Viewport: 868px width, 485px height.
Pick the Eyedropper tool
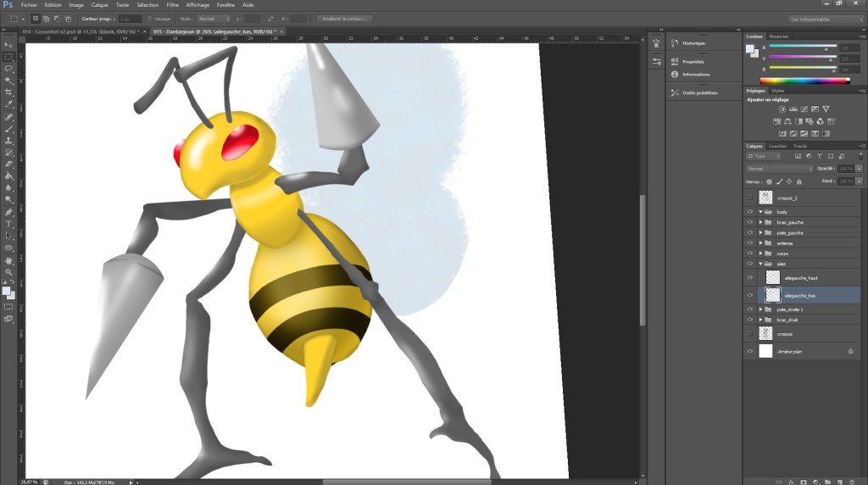(x=8, y=103)
